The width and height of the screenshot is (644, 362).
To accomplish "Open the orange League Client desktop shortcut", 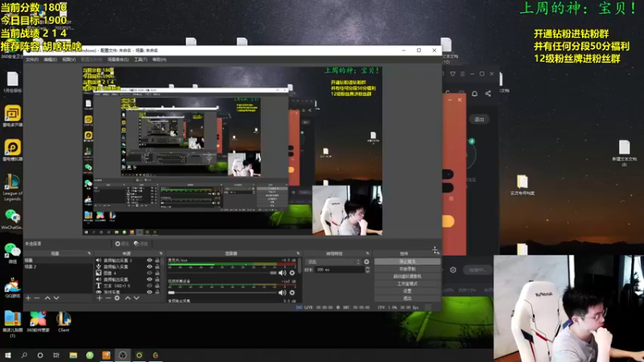I will [x=64, y=321].
